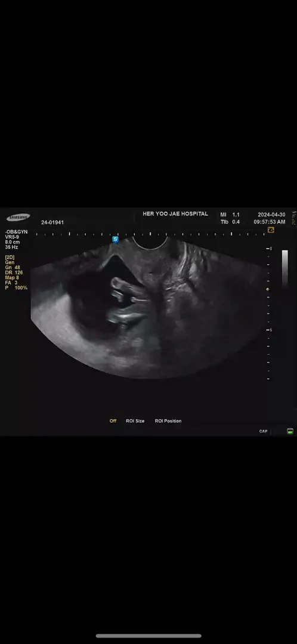Viewport: 297px width, 644px height.
Task: Click the MI 1.1 readout
Action: [x=230, y=215]
